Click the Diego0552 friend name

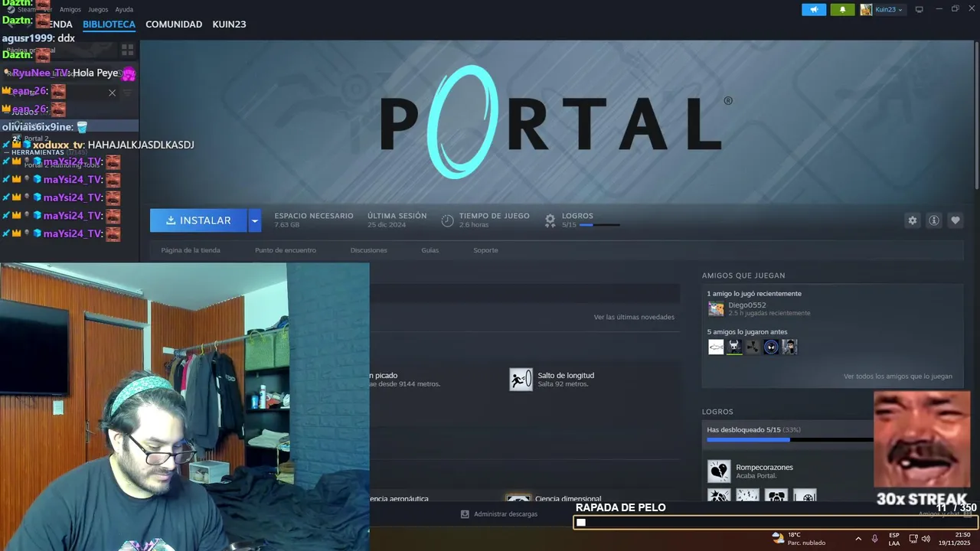tap(747, 305)
